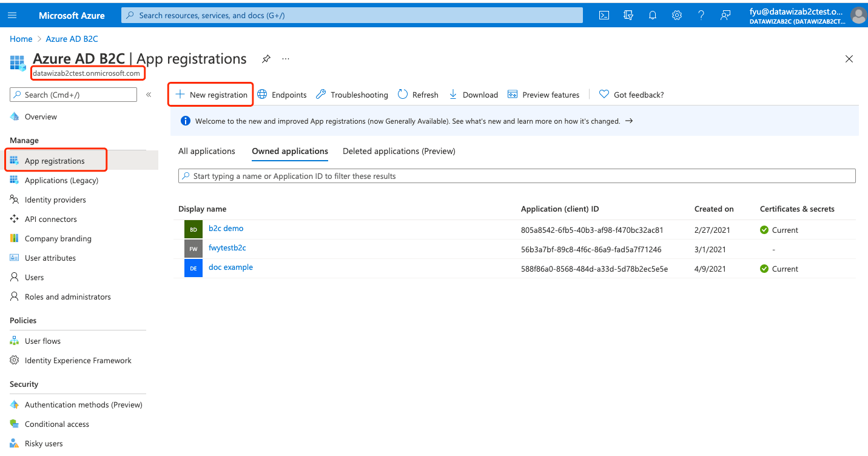Click the Azure AD B2C breadcrumb
The width and height of the screenshot is (868, 456).
[x=72, y=39]
